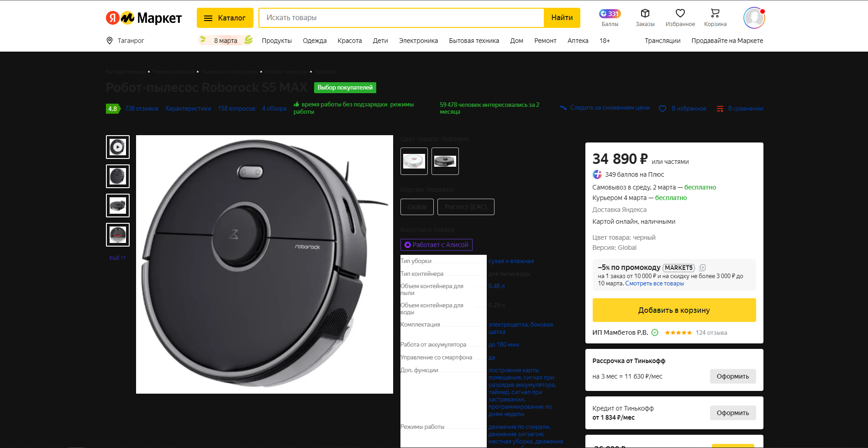Open the Дети category
The image size is (868, 448).
coord(380,41)
